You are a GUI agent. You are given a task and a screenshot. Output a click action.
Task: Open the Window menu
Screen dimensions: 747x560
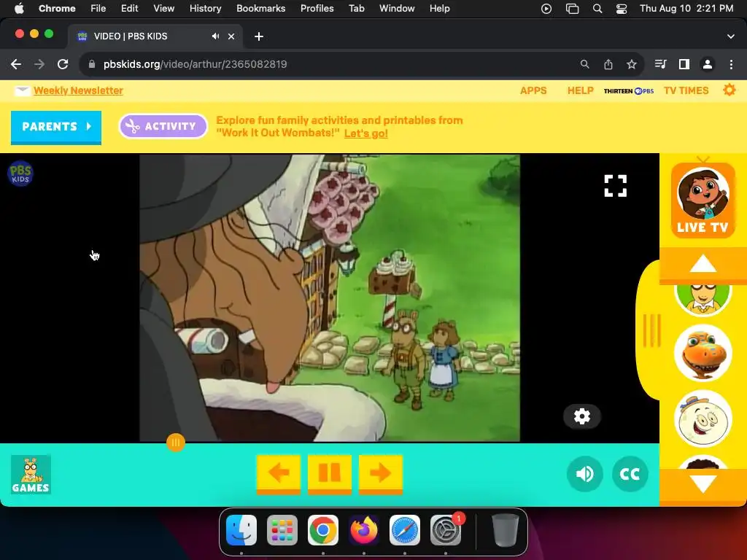tap(397, 8)
